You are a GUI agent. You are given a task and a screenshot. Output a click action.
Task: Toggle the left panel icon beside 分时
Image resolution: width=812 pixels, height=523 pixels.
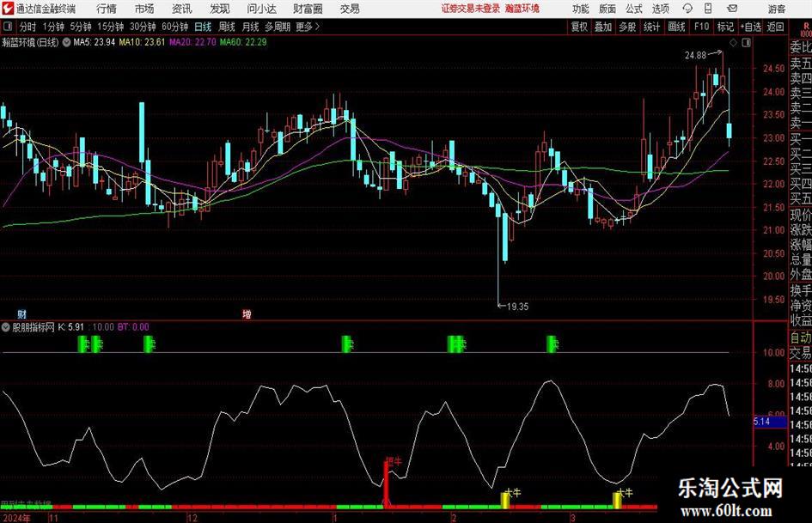coord(8,27)
